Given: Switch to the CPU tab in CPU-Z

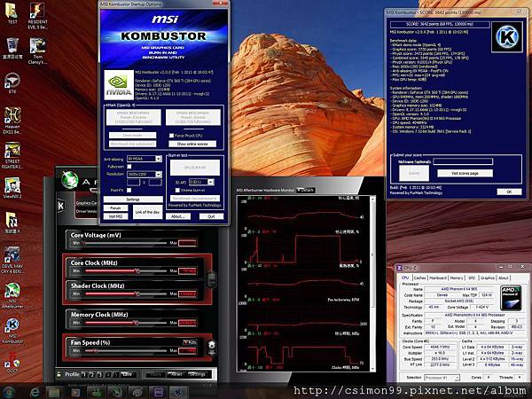Looking at the screenshot, I should click(405, 278).
